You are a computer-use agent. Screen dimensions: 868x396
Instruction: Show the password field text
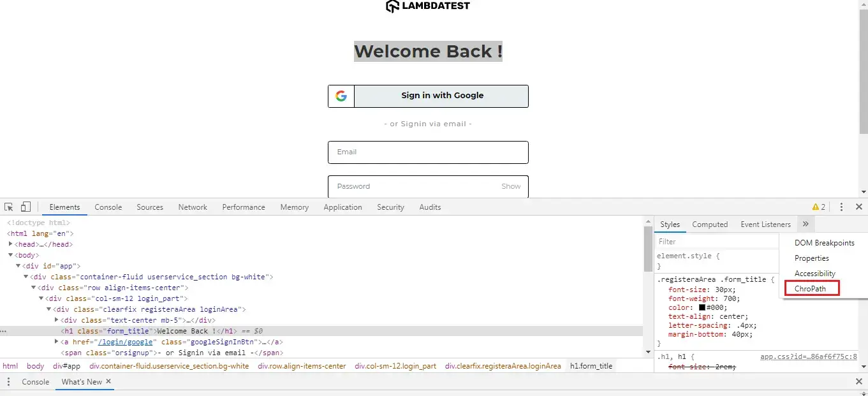point(510,187)
